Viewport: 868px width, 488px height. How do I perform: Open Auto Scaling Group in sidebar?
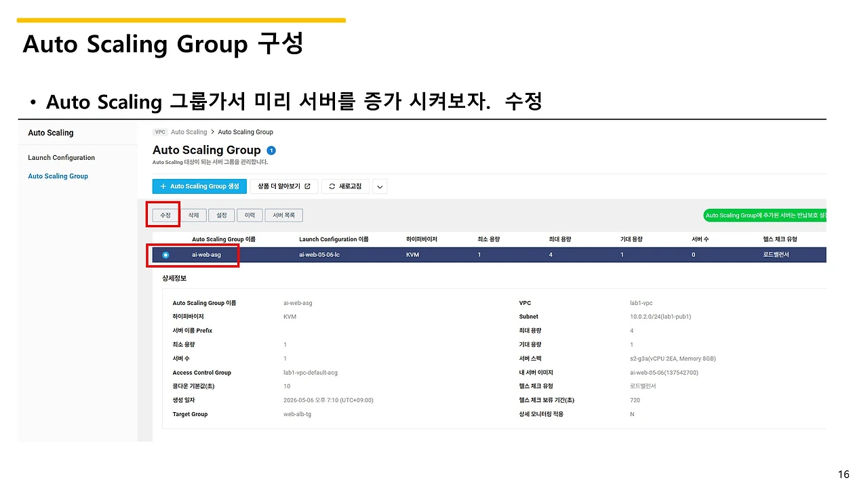pyautogui.click(x=58, y=176)
